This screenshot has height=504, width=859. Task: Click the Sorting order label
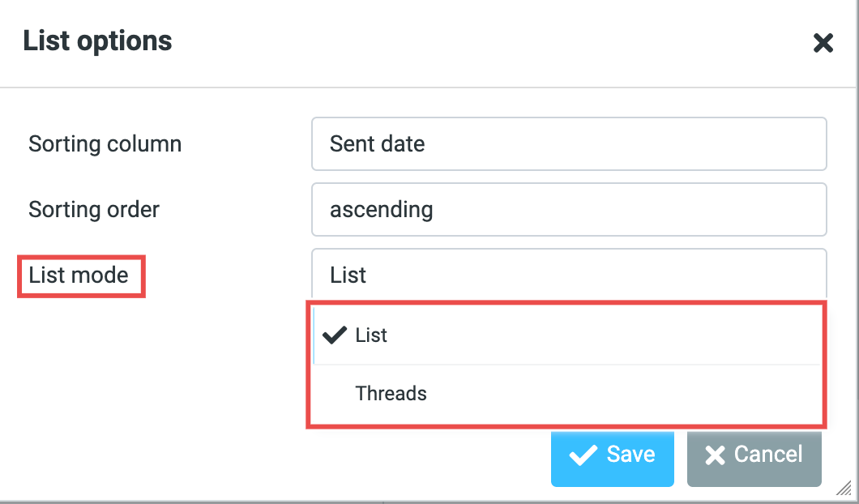[x=94, y=210]
